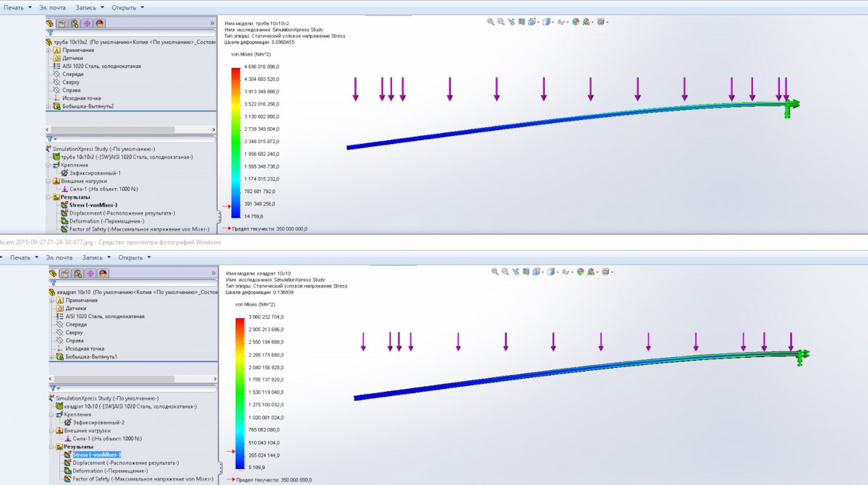The image size is (868, 485).
Task: Open PropertyManager tab in top panel
Action: pos(64,23)
